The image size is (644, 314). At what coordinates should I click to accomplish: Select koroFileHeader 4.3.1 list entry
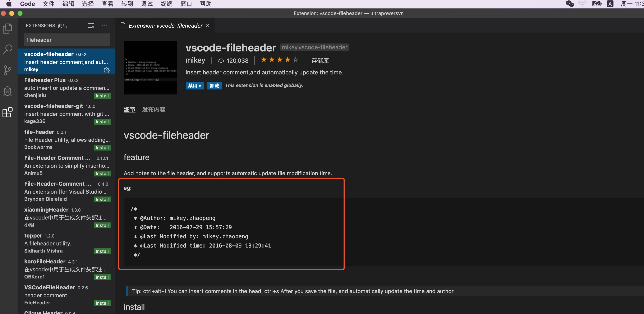[66, 269]
